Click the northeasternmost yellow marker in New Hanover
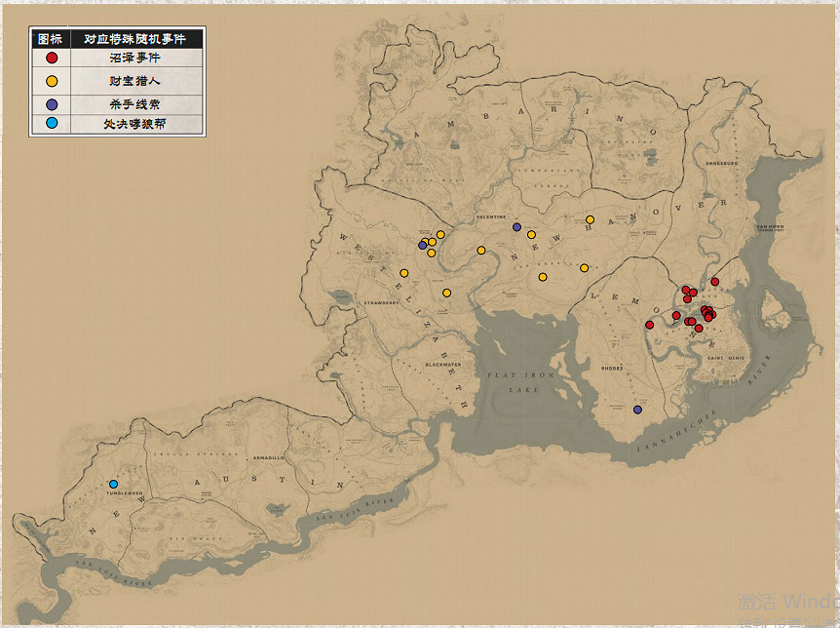Screen dimensions: 840x628 [x=590, y=219]
